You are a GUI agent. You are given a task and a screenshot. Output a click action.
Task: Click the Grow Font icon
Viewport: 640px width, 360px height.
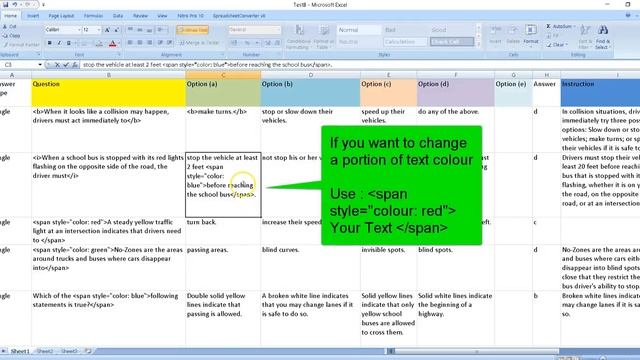[x=107, y=30]
